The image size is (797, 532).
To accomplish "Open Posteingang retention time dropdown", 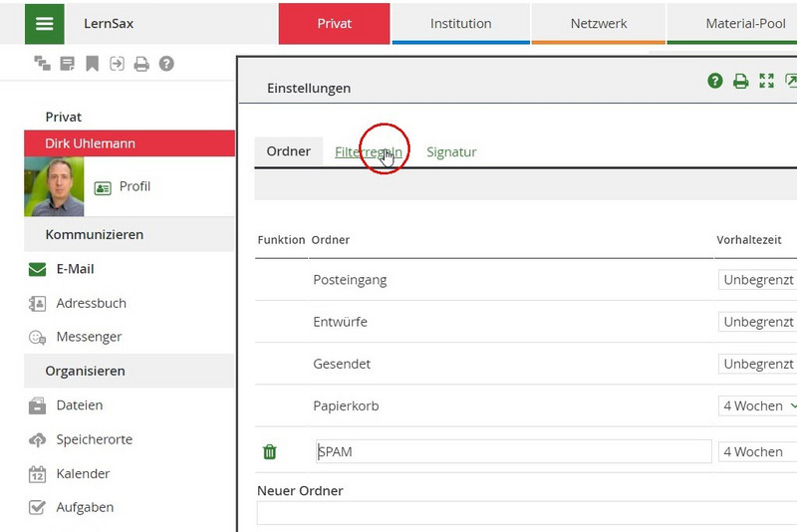I will pos(759,280).
